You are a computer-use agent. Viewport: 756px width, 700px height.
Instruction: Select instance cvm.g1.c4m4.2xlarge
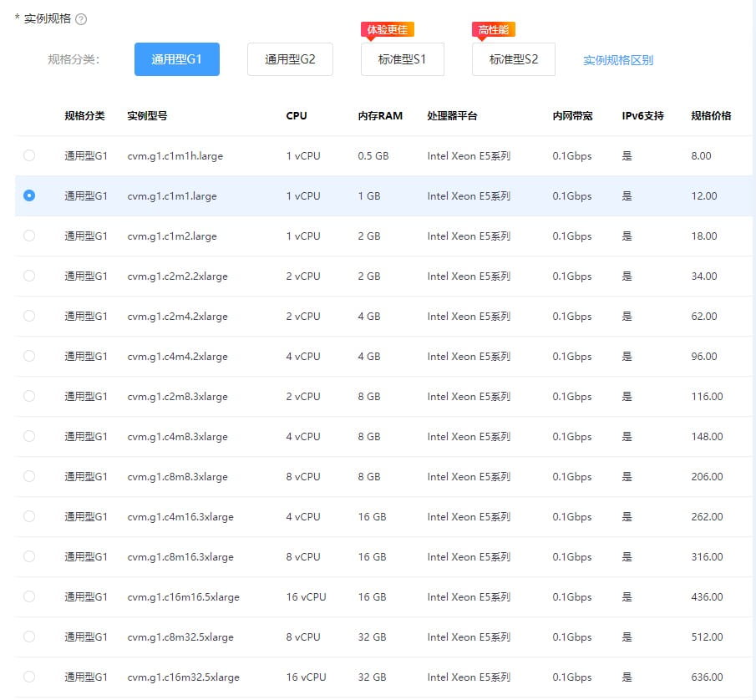click(x=29, y=356)
